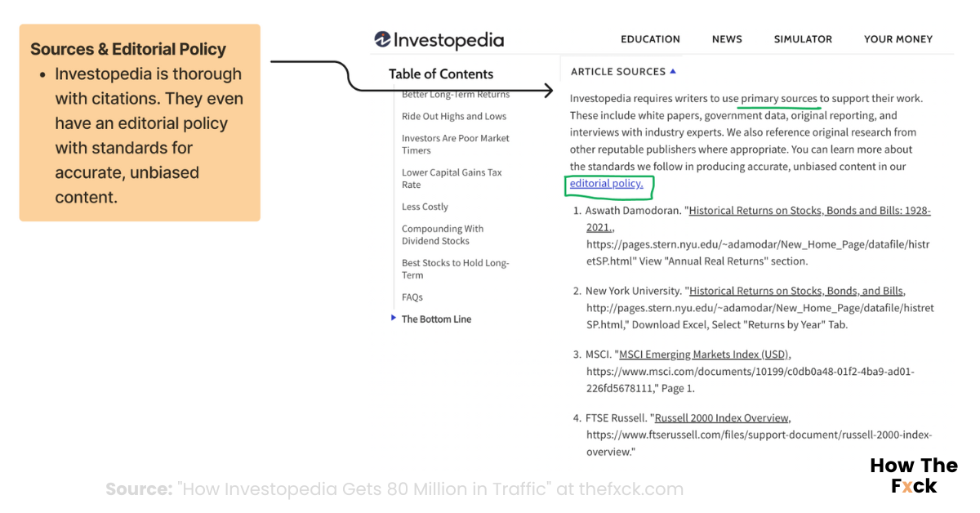The width and height of the screenshot is (980, 513).
Task: Click the How The Fxck logo
Action: point(913,475)
